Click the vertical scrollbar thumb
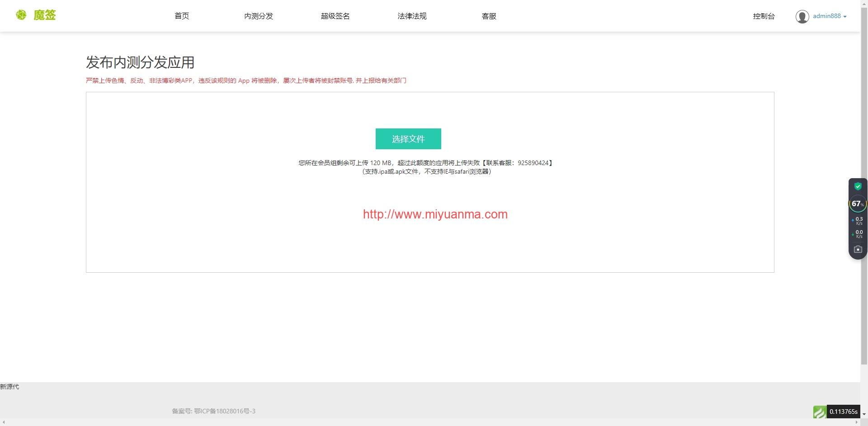 [864, 186]
